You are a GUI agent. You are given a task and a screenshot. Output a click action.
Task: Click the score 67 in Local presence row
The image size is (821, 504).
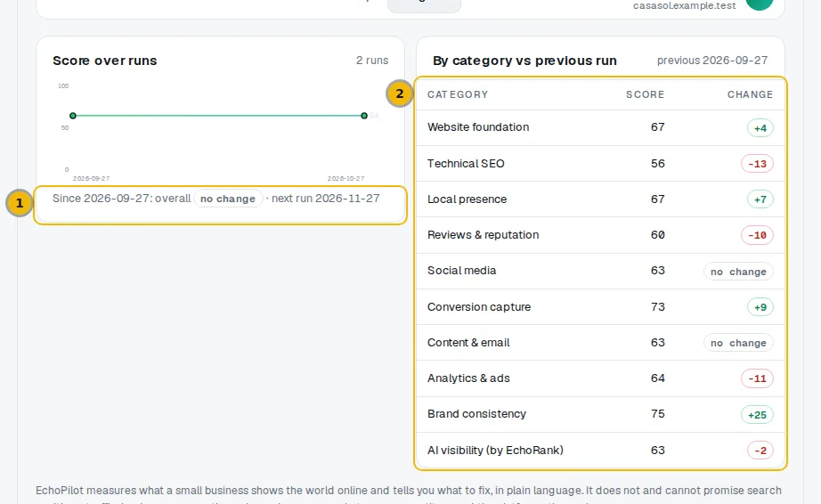pos(658,199)
